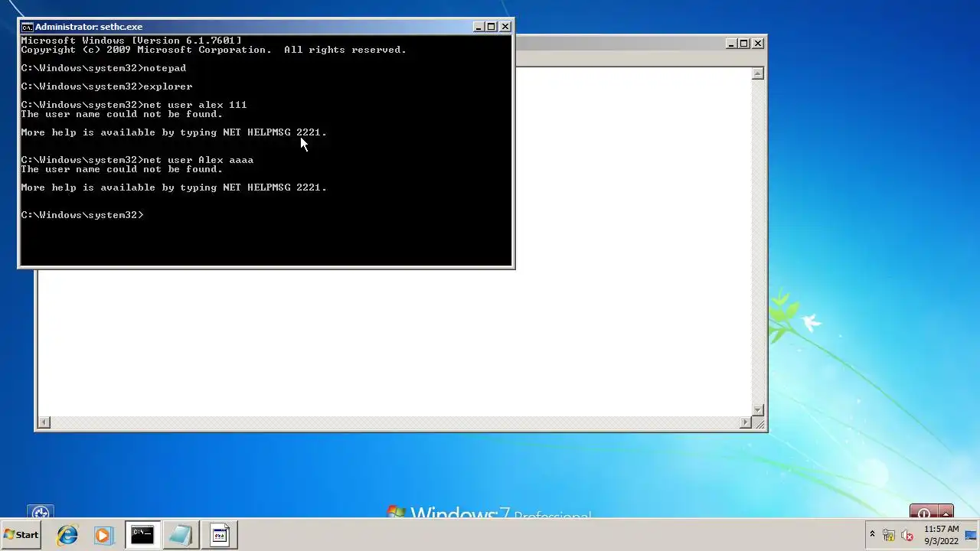Click the Show desktop button
This screenshot has height=551, width=980.
click(x=971, y=535)
